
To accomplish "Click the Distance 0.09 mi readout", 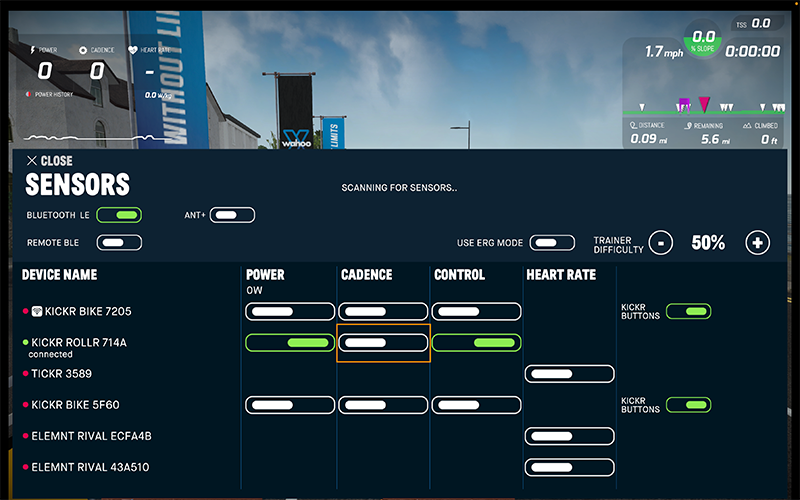I will tap(648, 133).
